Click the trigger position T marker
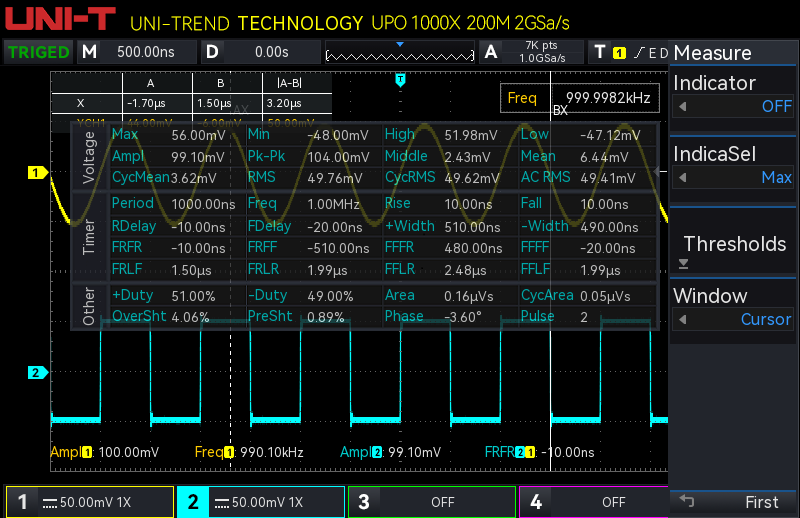The height and width of the screenshot is (518, 800). [400, 79]
